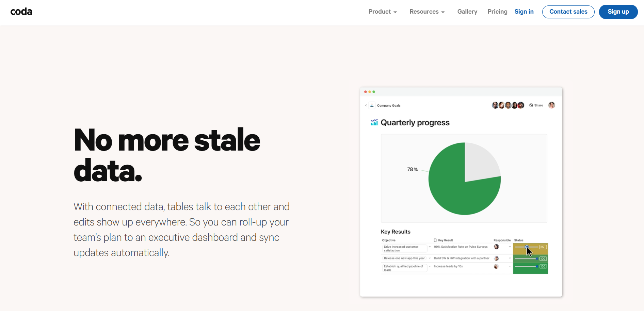Open dropdown for Drive increased customer satisfaction objective
This screenshot has height=311, width=644.
[x=430, y=247]
